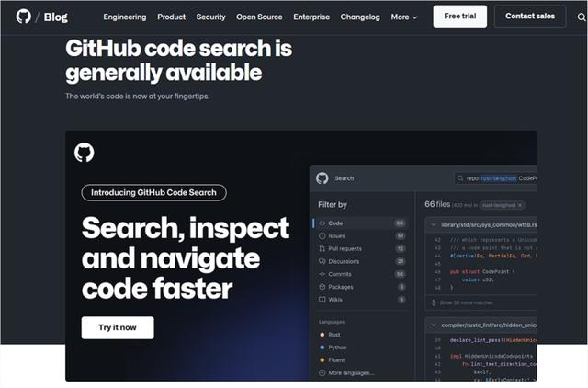The width and height of the screenshot is (588, 388).
Task: Go to the Changelog section
Action: [359, 17]
